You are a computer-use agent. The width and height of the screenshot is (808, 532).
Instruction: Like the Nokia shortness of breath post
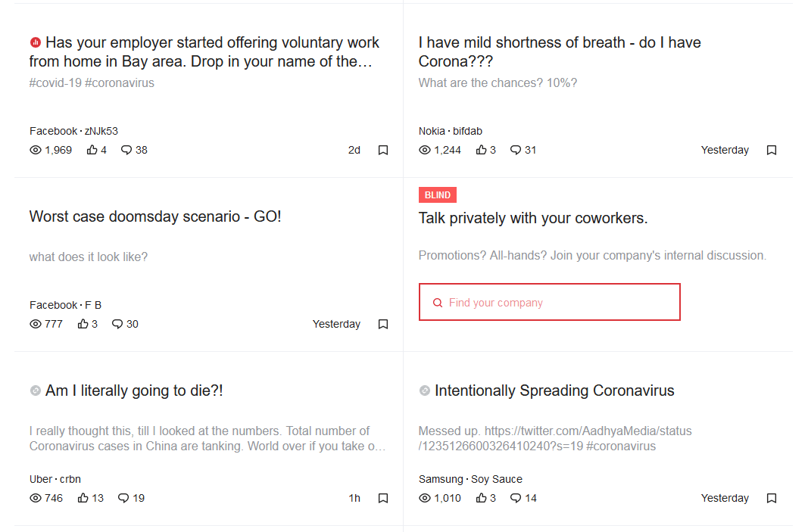(482, 150)
